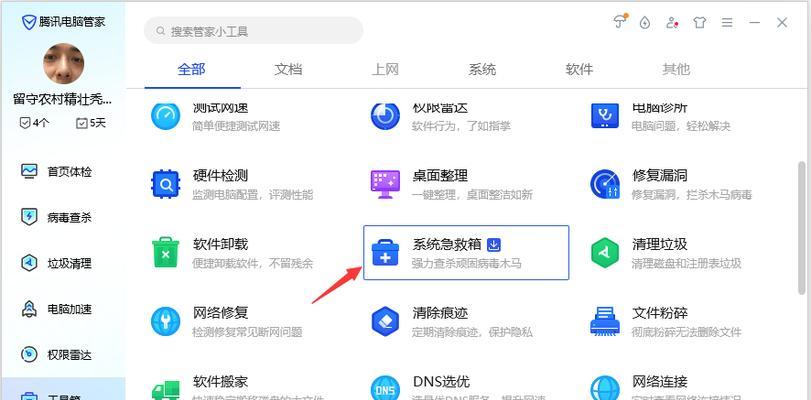Click the 病毒查杀 sidebar label

pyautogui.click(x=69, y=217)
